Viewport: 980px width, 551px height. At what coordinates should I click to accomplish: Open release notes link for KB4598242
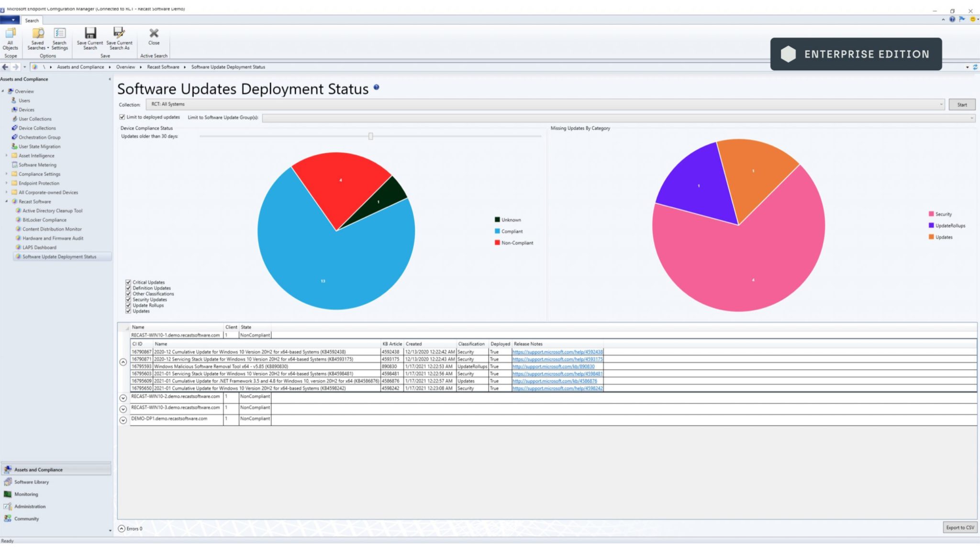pos(557,388)
